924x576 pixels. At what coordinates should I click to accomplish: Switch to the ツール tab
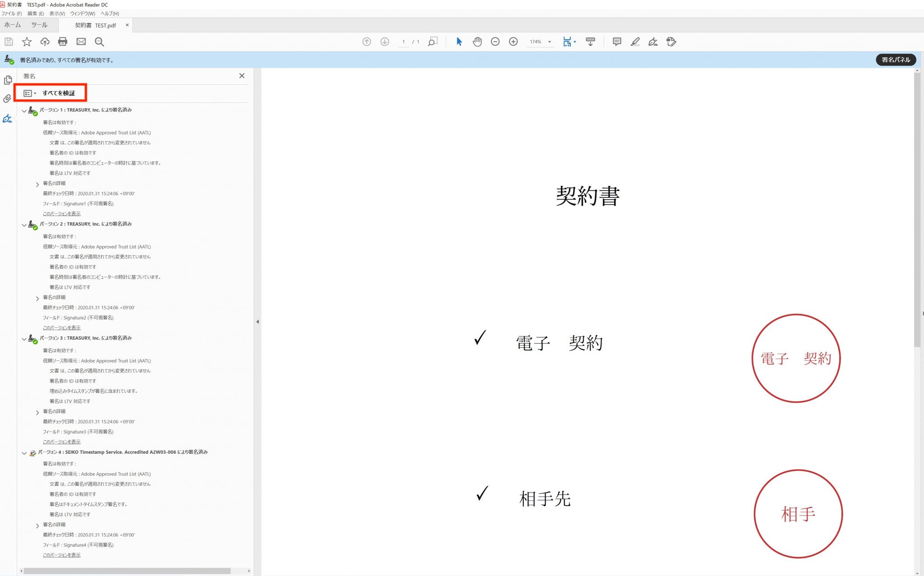pos(39,25)
